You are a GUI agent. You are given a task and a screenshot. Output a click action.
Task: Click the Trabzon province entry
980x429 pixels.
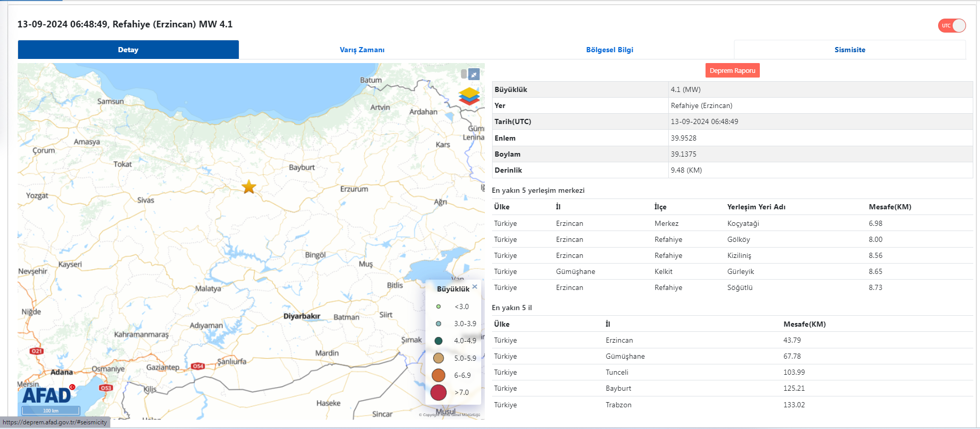pos(619,405)
